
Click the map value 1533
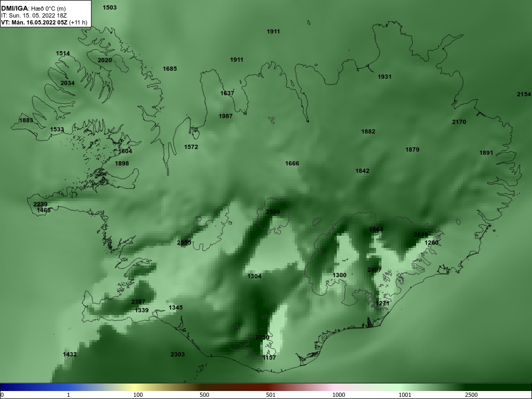(x=57, y=129)
